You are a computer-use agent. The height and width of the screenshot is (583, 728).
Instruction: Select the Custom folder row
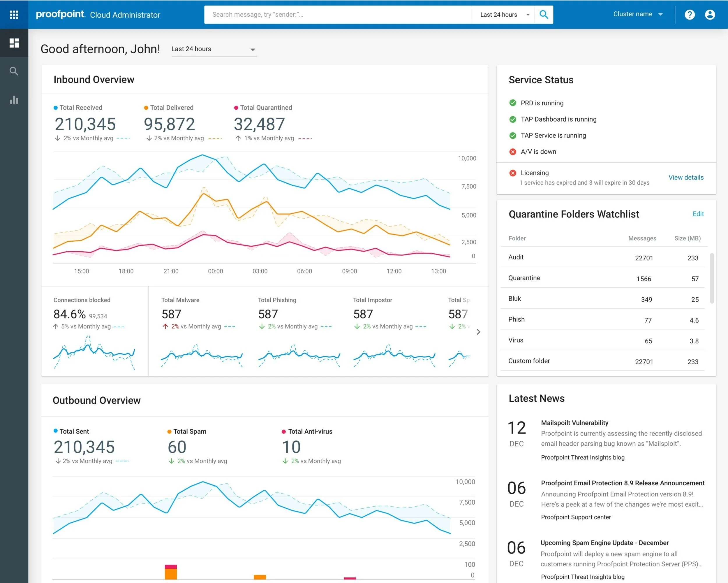(x=602, y=361)
